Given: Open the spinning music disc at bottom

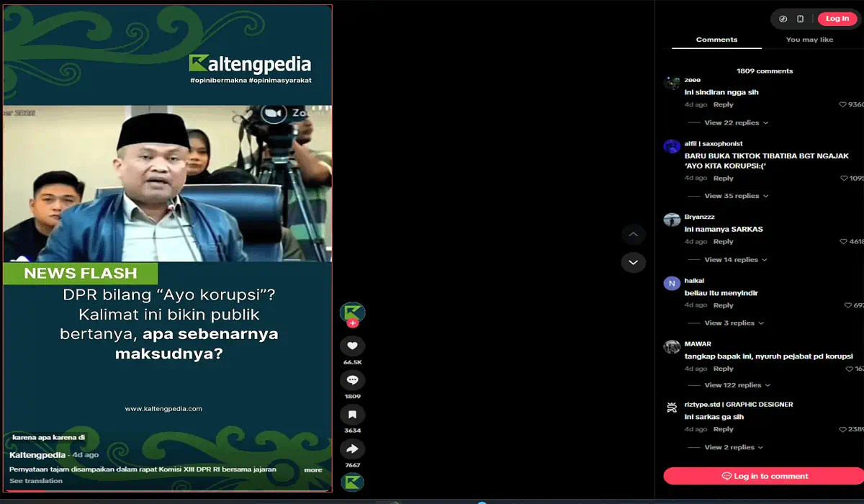Looking at the screenshot, I should pyautogui.click(x=353, y=482).
